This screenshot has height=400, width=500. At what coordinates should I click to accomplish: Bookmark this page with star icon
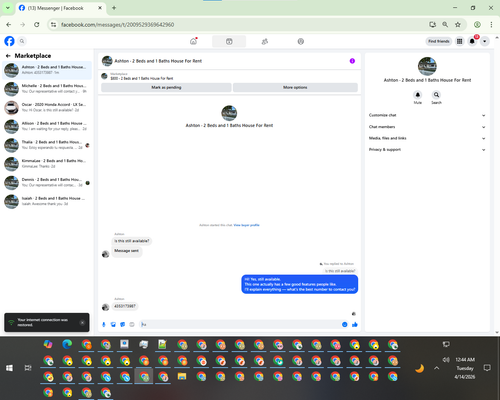(458, 25)
